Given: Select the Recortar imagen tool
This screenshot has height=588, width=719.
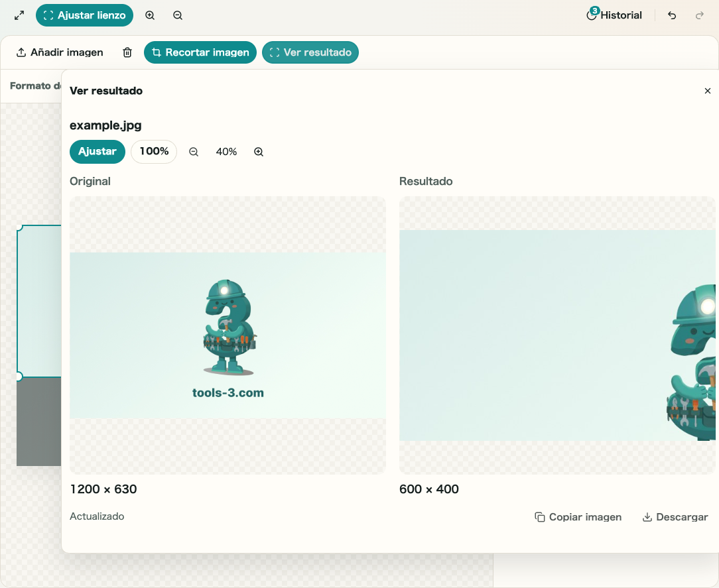Looking at the screenshot, I should pos(200,52).
